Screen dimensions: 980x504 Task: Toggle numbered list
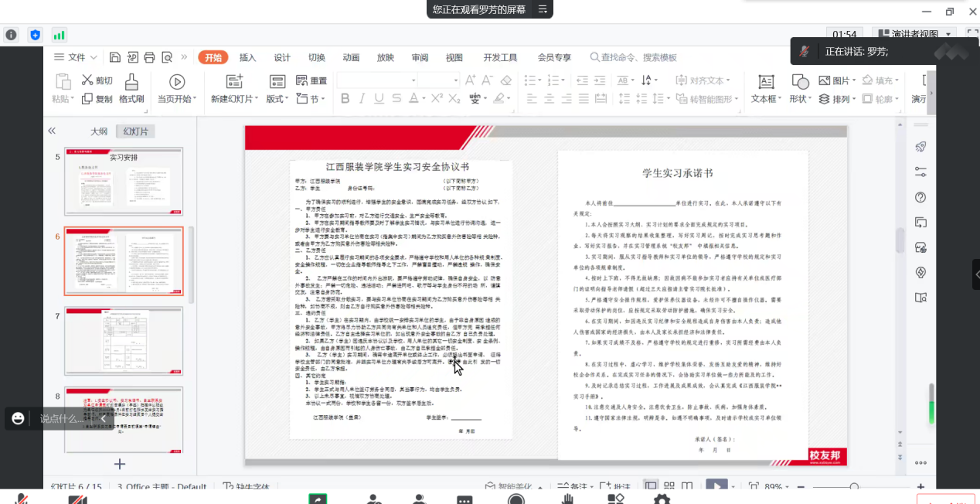coord(555,80)
